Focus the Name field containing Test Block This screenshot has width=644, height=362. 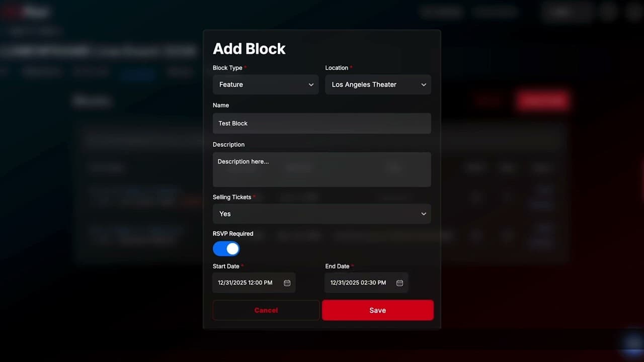[322, 124]
